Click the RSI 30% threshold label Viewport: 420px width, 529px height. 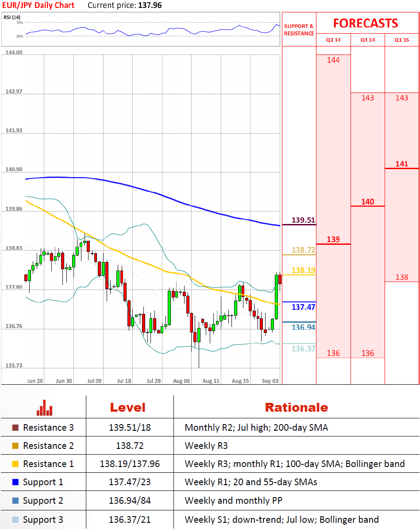coord(20,36)
